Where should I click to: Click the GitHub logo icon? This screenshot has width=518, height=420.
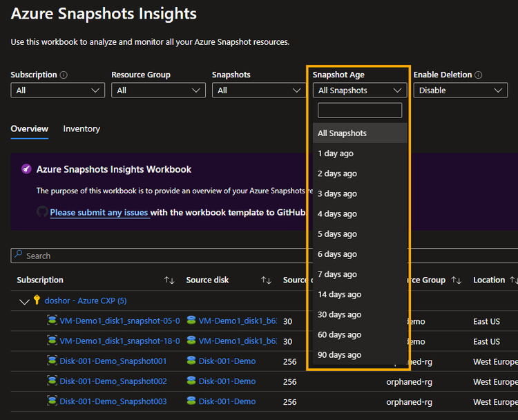(42, 212)
